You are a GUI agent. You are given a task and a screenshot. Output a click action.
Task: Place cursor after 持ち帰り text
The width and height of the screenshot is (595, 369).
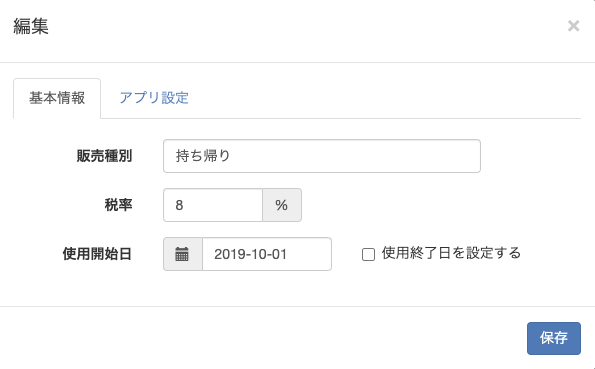[232, 156]
